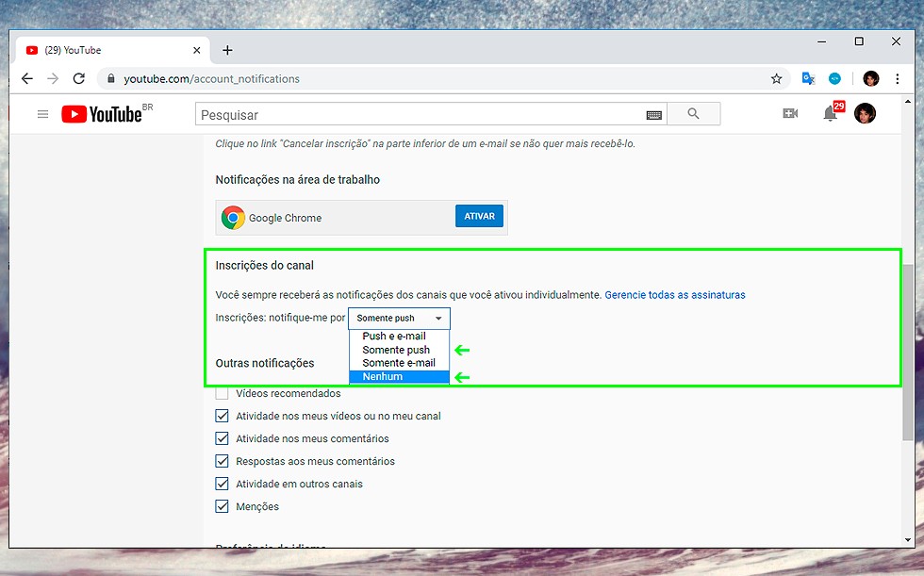Click the blue round extension icon
This screenshot has height=576, width=924.
834,78
